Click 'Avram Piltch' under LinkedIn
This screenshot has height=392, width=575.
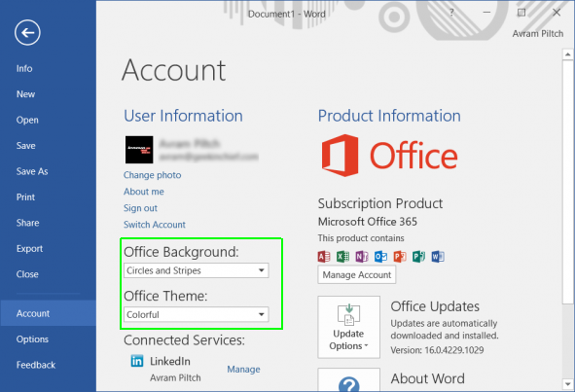[x=175, y=377]
